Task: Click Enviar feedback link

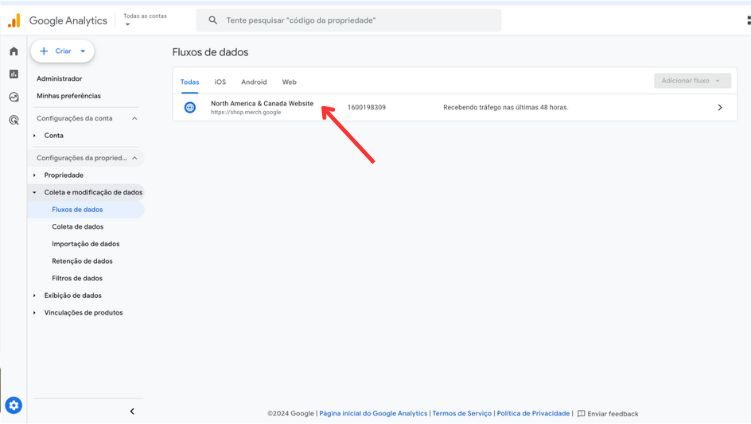Action: coord(613,413)
